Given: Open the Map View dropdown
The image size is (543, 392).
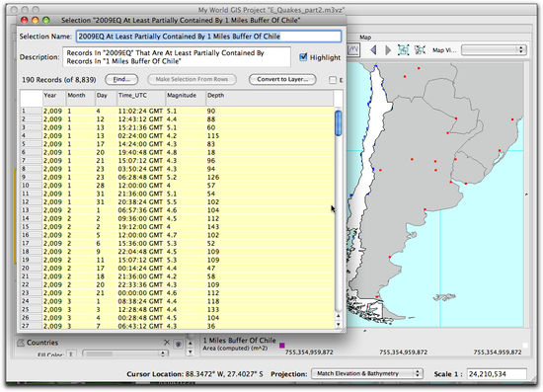Looking at the screenshot, I should pyautogui.click(x=494, y=50).
